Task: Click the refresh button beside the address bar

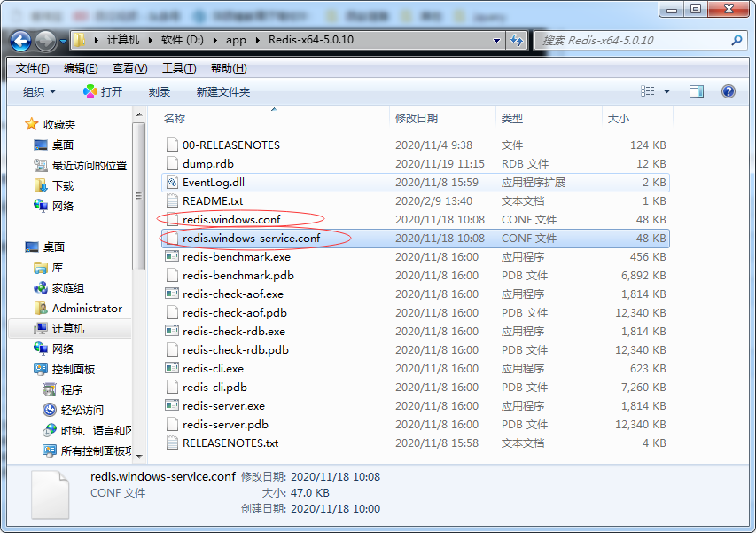Action: 517,41
